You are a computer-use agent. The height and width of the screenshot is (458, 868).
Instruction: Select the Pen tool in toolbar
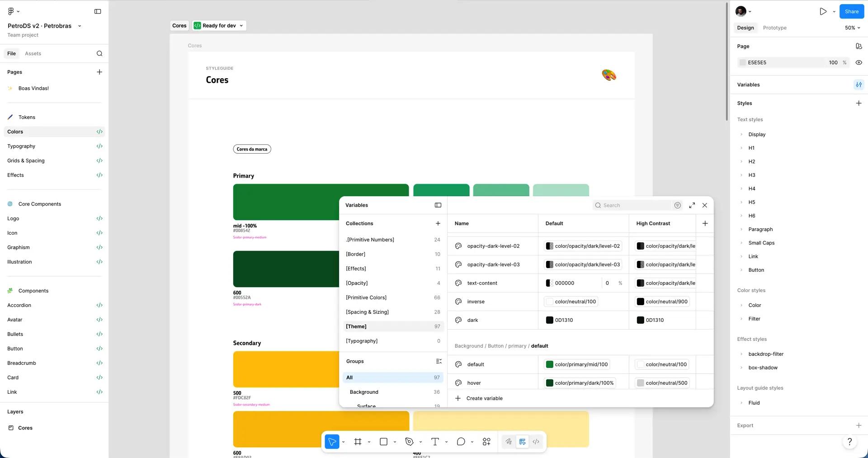click(x=409, y=442)
